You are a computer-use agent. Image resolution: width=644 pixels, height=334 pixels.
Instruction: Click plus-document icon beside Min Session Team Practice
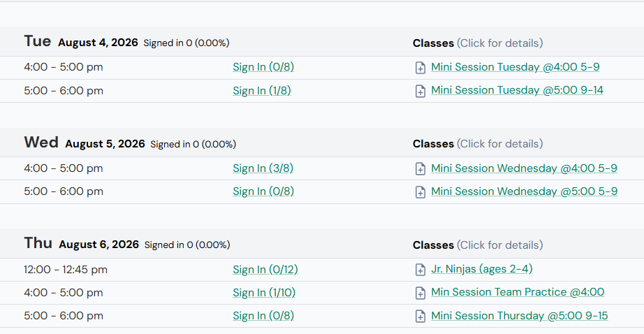click(420, 293)
